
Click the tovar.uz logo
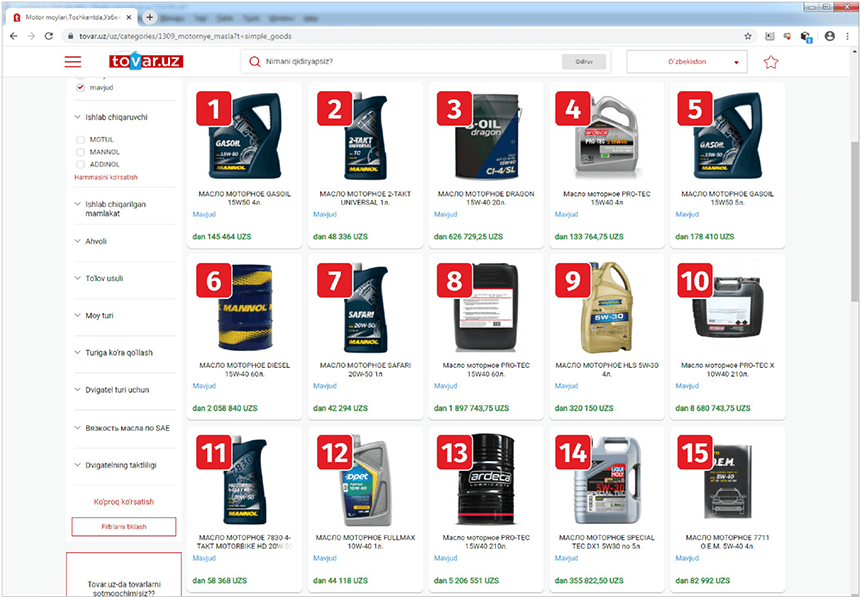click(146, 61)
